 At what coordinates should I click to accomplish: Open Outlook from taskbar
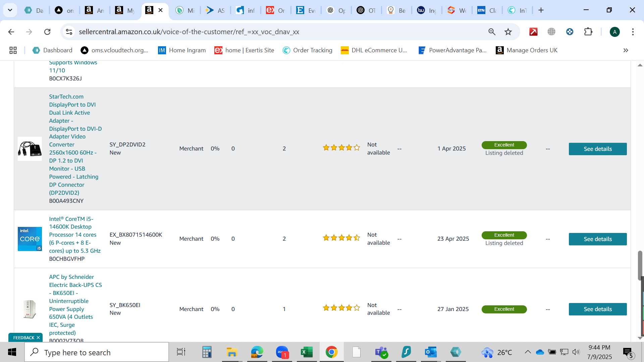click(x=431, y=352)
